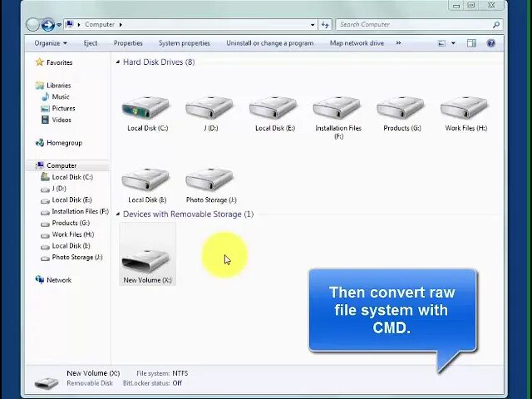Show more toolbar commands chevron
Image resolution: width=532 pixels, height=399 pixels.
398,43
